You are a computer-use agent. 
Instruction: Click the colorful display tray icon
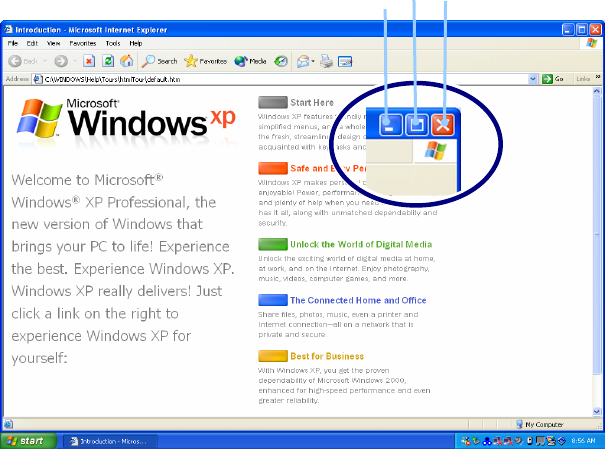551,441
